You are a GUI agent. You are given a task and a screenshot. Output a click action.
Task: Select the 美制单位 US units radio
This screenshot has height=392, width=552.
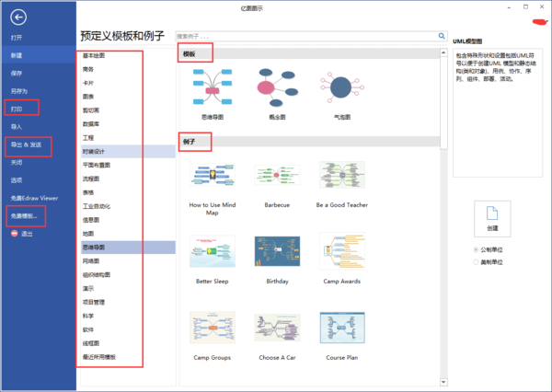pyautogui.click(x=476, y=262)
